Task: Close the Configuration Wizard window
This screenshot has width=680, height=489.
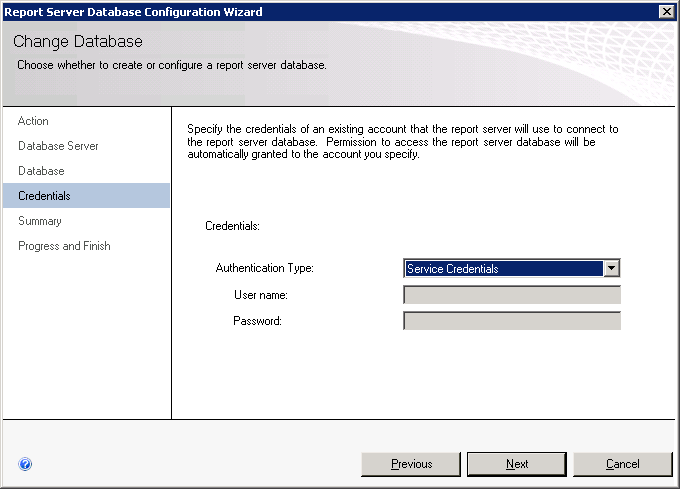Action: [x=666, y=11]
